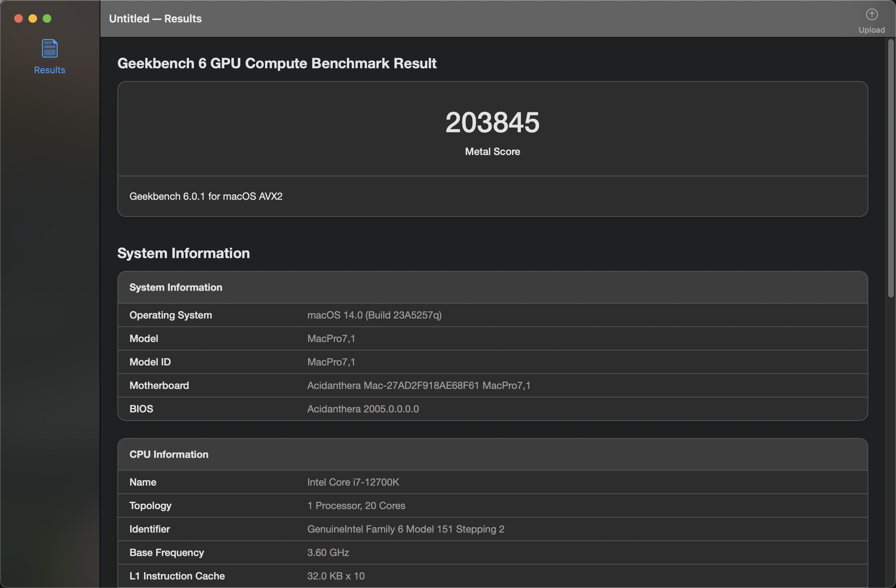Viewport: 896px width, 588px height.
Task: Click the red close window button
Action: 19,18
